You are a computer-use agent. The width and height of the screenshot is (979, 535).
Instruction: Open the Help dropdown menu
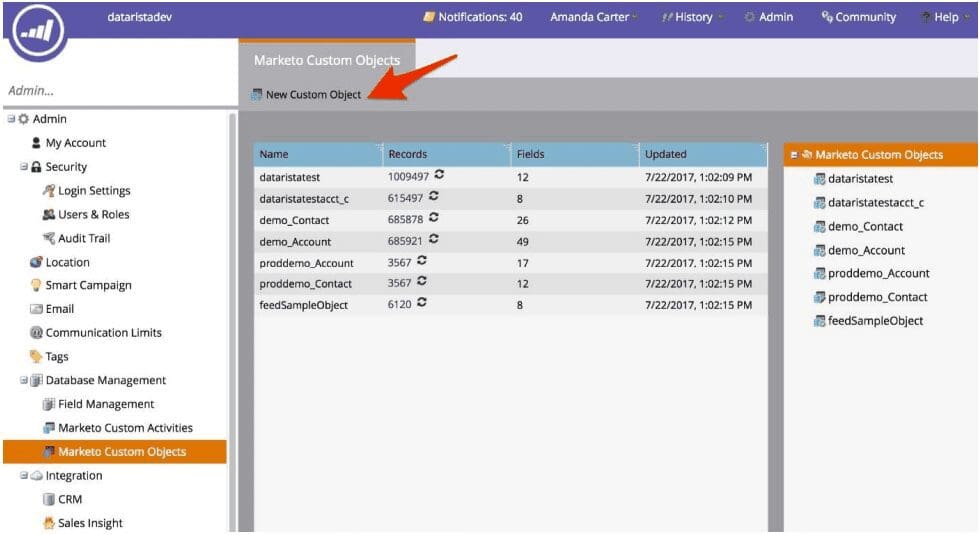click(x=944, y=17)
